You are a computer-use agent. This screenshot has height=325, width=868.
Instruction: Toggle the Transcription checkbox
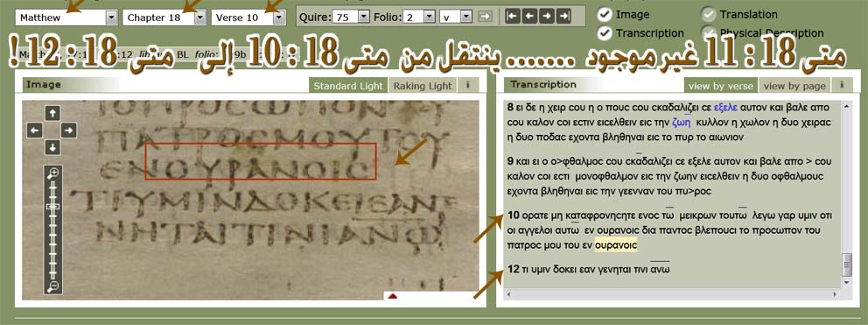[605, 32]
